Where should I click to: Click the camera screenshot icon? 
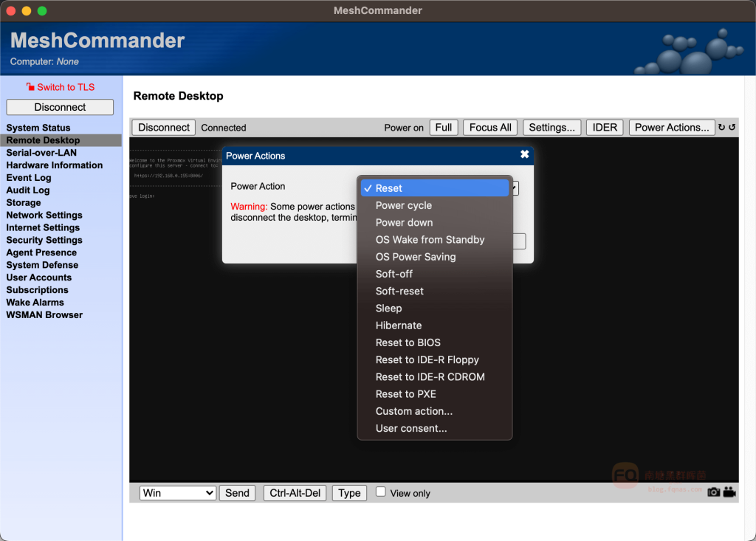pyautogui.click(x=713, y=492)
